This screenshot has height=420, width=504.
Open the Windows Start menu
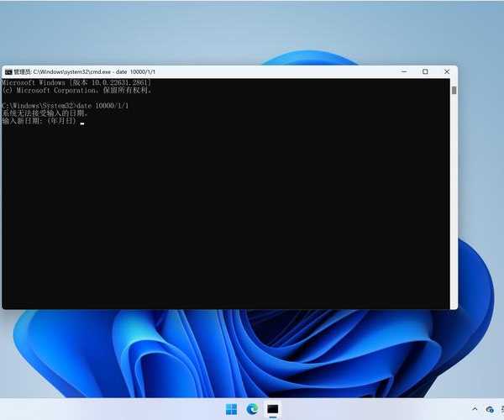coord(232,409)
